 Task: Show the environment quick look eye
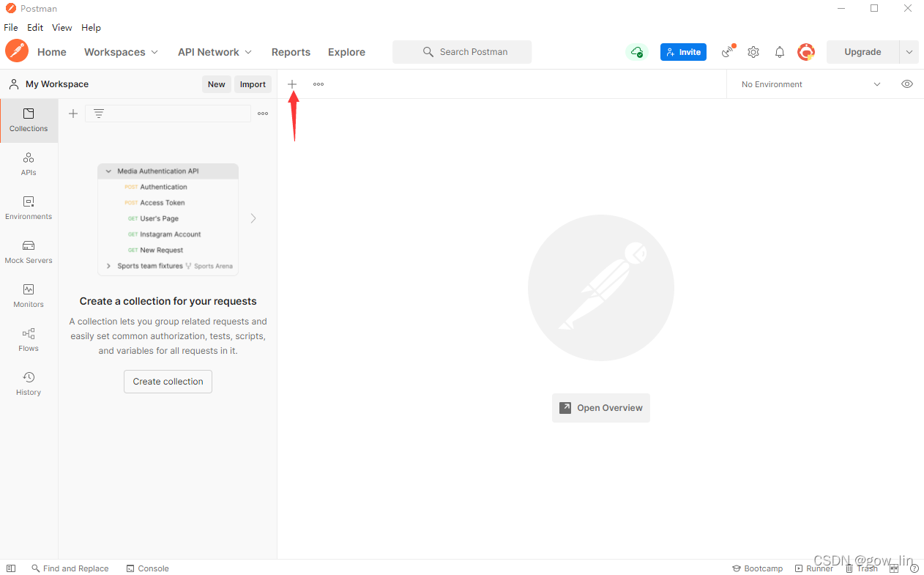[907, 84]
